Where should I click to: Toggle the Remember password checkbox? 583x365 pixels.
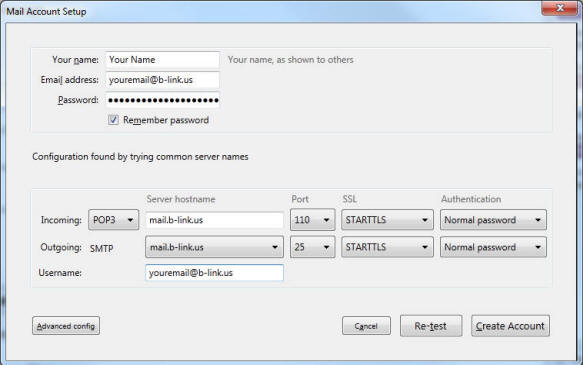113,120
